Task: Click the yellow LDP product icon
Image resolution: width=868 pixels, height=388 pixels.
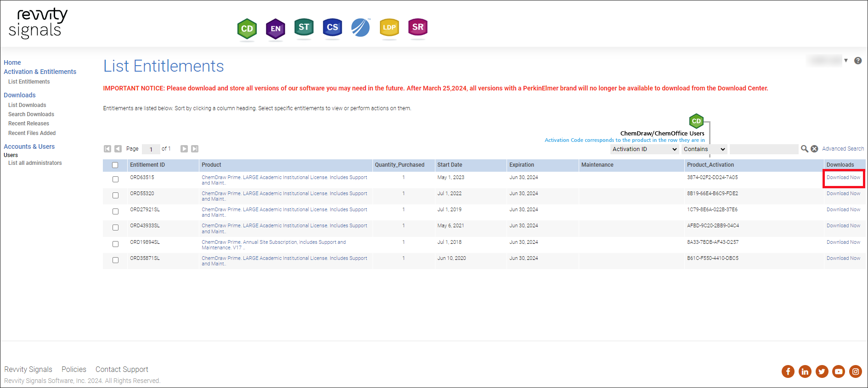Action: (389, 28)
